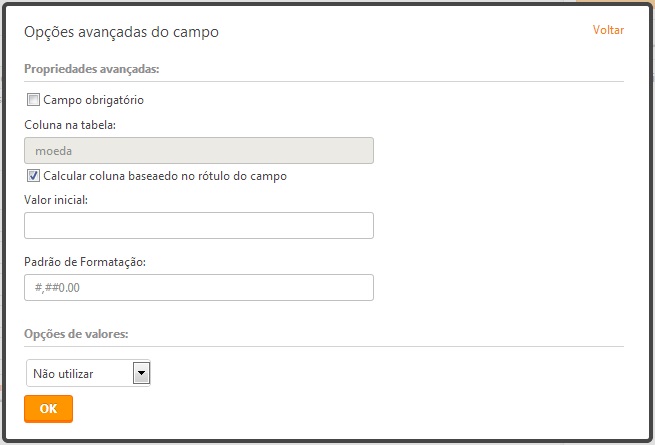Click the Propriedades avançadas section heading
The width and height of the screenshot is (655, 445).
point(91,69)
